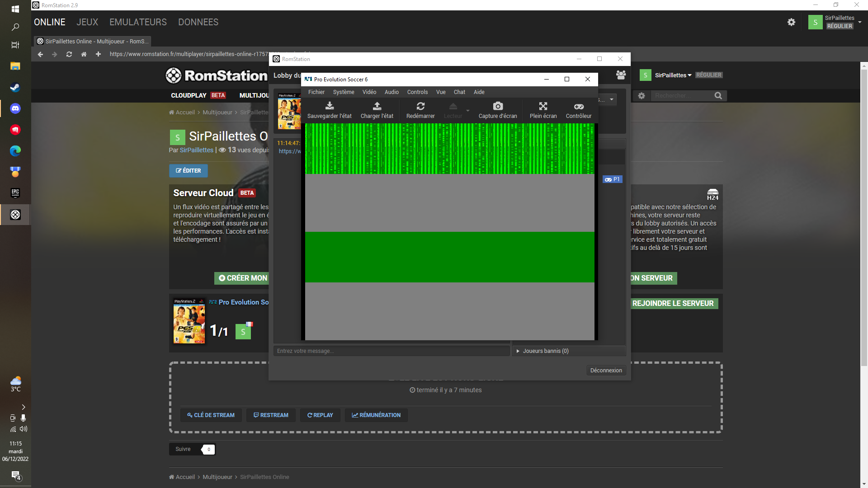
Task: Open the notification center icon
Action: click(16, 475)
